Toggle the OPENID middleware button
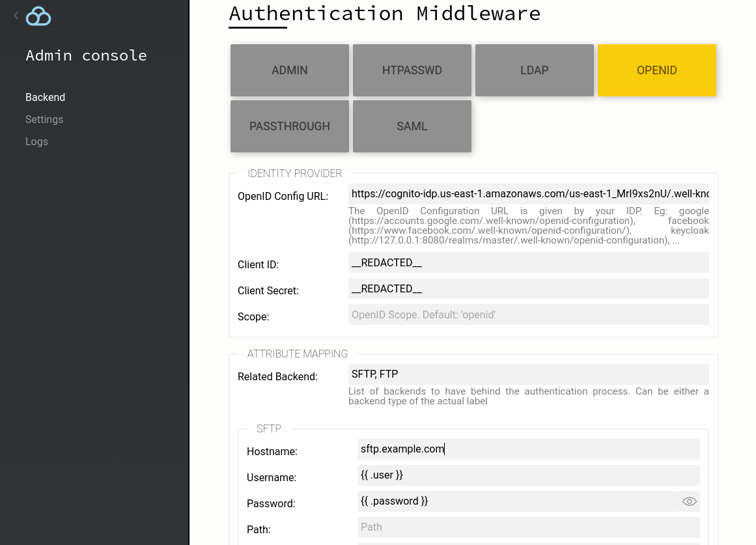The image size is (756, 545). 657,70
